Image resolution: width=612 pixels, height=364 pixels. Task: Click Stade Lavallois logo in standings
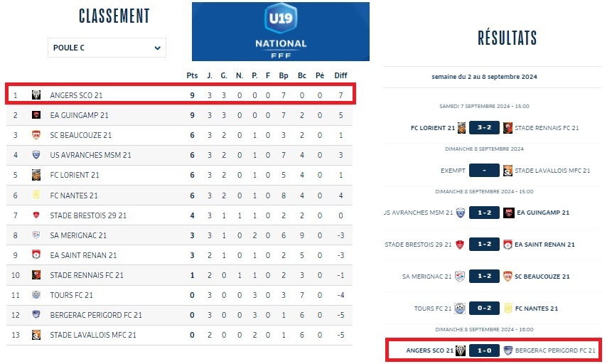[36, 335]
